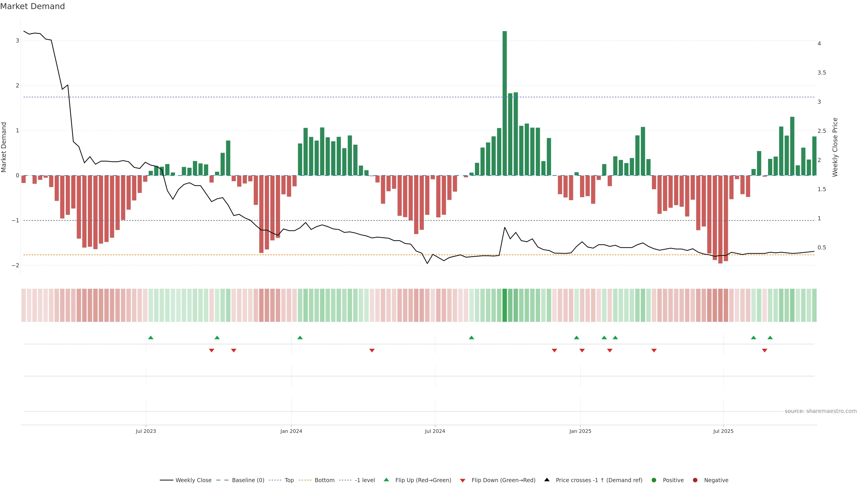Click the green Flip Up legend triangle
Screen dimensions: 868x488
[387, 480]
